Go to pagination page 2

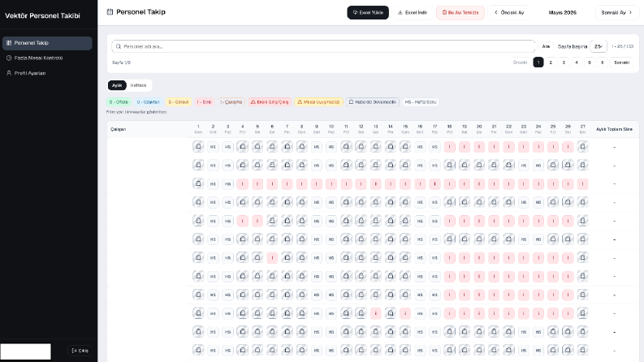(x=551, y=62)
